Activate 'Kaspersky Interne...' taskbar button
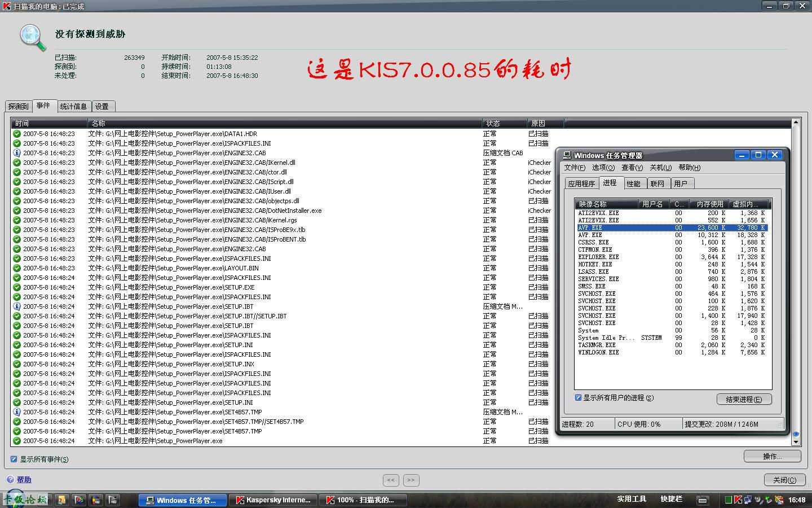The image size is (812, 508). [x=273, y=500]
